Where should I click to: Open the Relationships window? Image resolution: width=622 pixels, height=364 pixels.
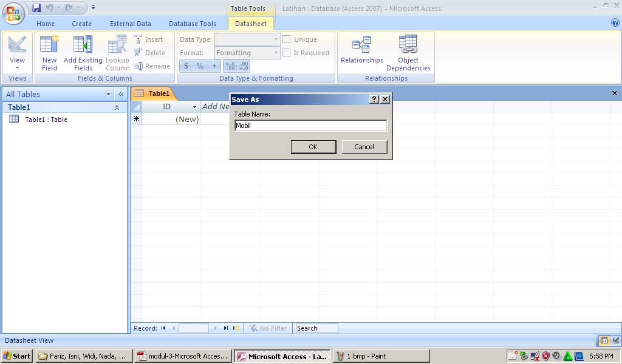(361, 52)
